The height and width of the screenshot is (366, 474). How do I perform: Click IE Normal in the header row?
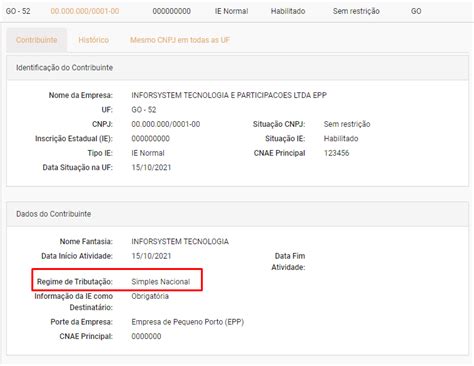click(x=231, y=11)
